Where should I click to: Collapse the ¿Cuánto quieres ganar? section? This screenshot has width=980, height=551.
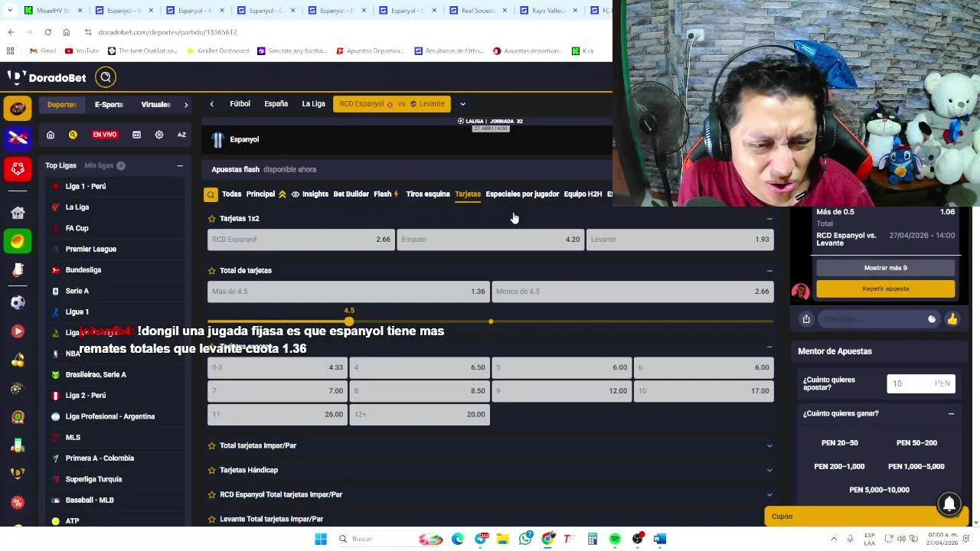[951, 414]
